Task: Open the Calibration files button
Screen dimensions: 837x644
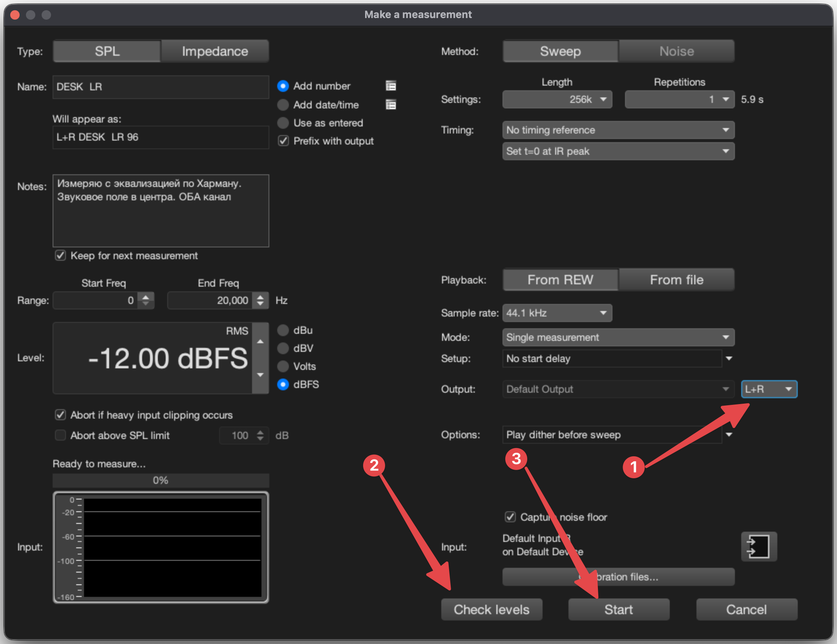Action: click(x=618, y=577)
